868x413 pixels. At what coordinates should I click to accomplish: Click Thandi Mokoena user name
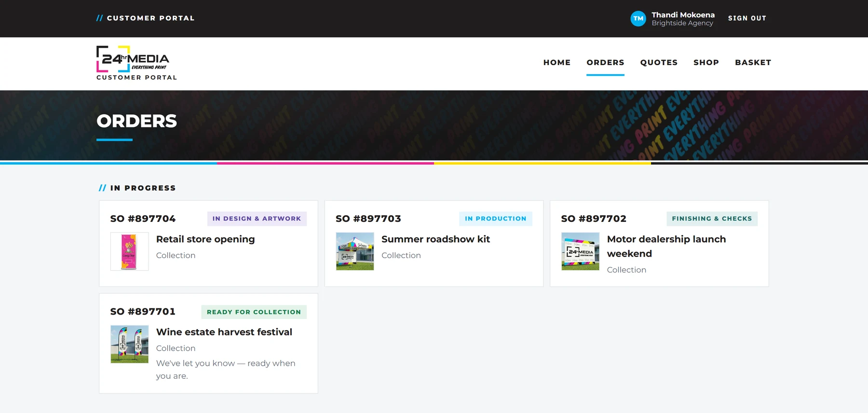tap(683, 15)
